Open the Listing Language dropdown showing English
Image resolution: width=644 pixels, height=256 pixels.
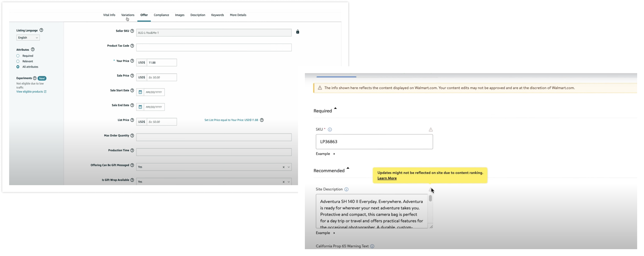click(x=28, y=38)
